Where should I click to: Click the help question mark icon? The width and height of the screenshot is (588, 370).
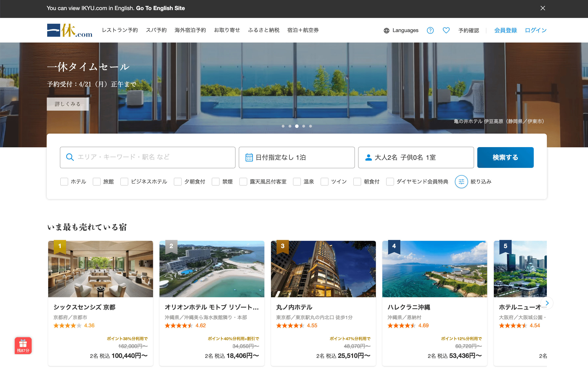click(430, 30)
